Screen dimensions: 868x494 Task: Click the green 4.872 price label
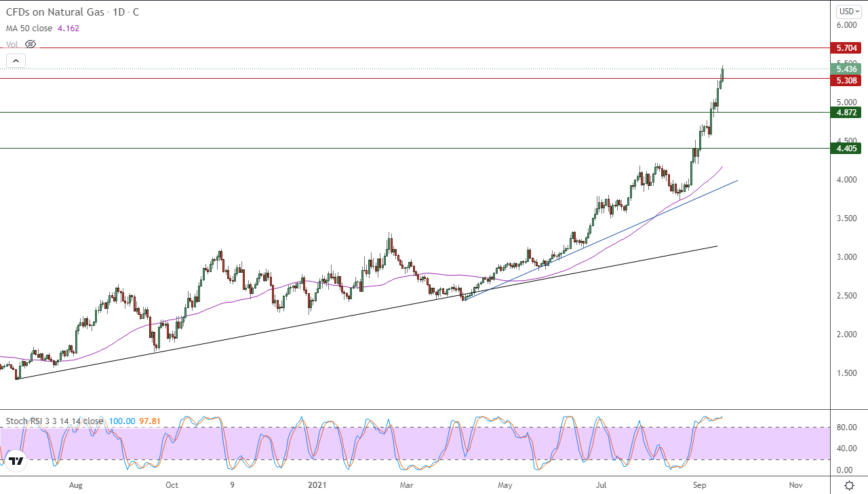click(846, 113)
